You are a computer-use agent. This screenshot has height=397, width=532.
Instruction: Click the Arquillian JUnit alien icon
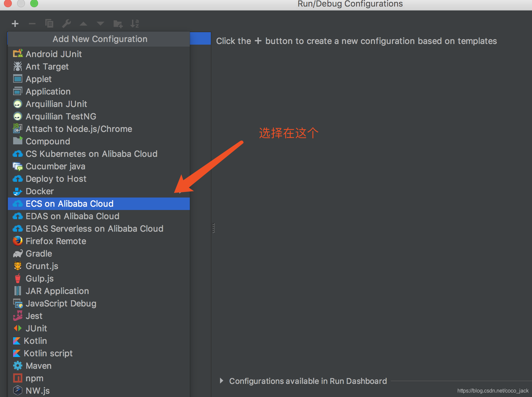18,104
